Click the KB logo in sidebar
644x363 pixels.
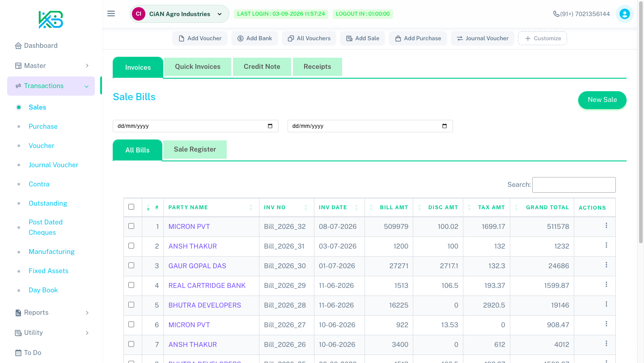(x=51, y=20)
